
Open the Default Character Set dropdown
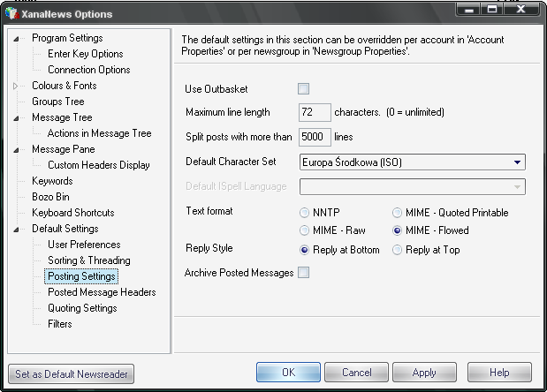point(413,162)
